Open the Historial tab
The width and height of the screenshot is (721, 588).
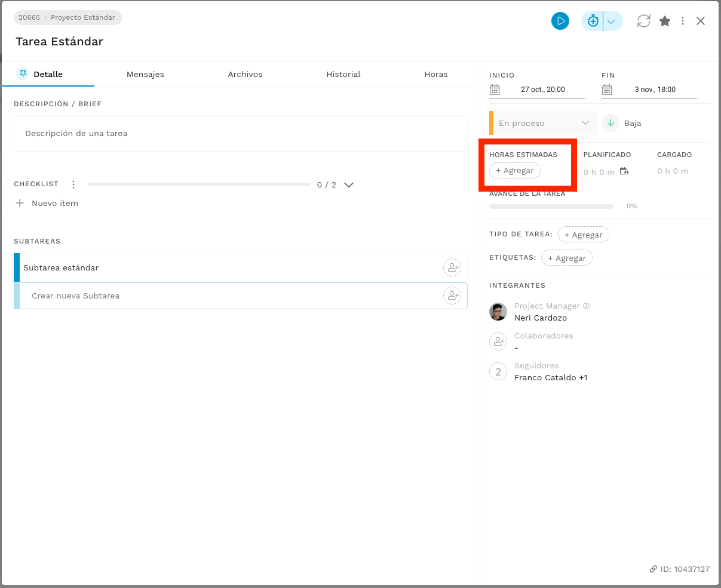343,75
